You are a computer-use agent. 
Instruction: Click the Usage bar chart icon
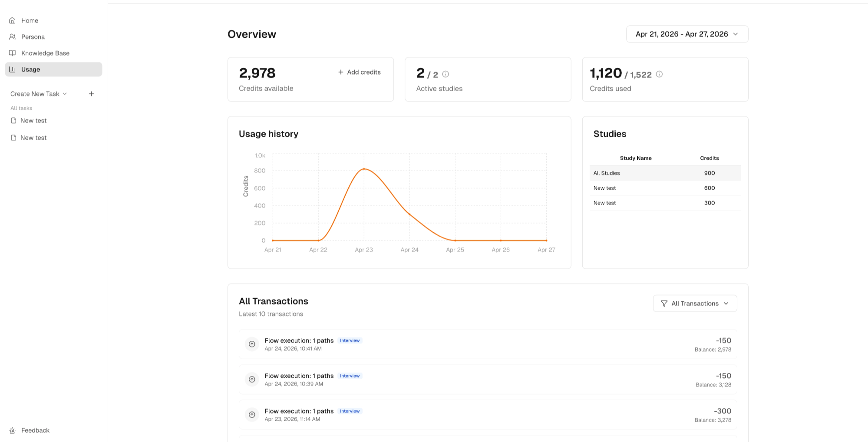(13, 69)
